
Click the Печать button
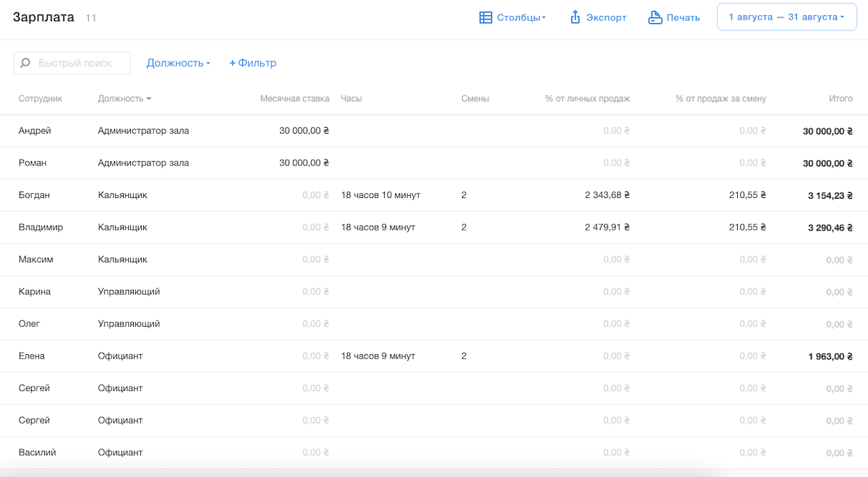tap(674, 17)
